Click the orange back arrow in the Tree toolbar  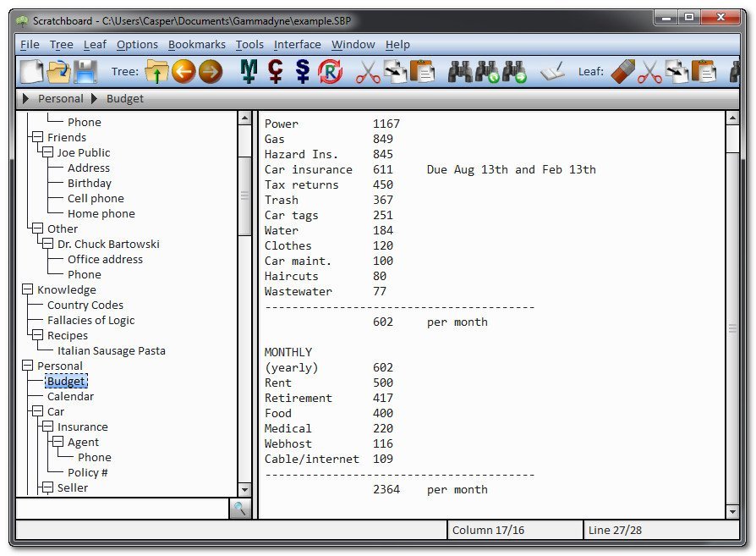point(184,72)
